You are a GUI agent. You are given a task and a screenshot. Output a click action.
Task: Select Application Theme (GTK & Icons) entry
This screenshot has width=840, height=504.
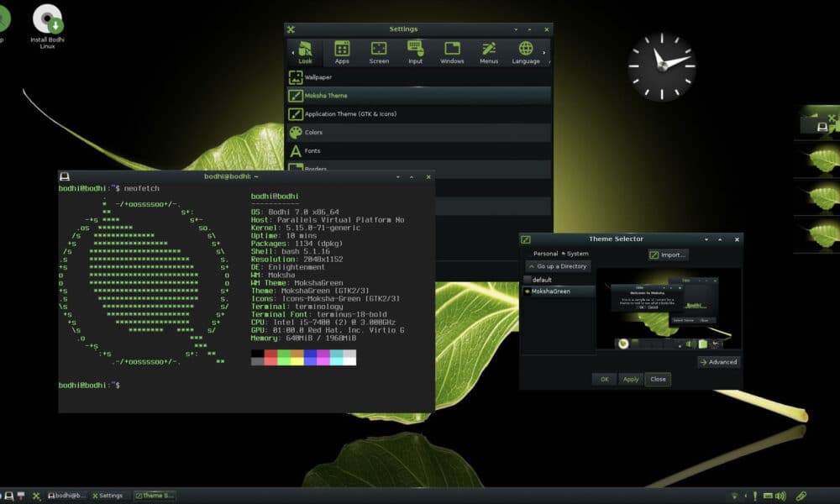pos(419,113)
